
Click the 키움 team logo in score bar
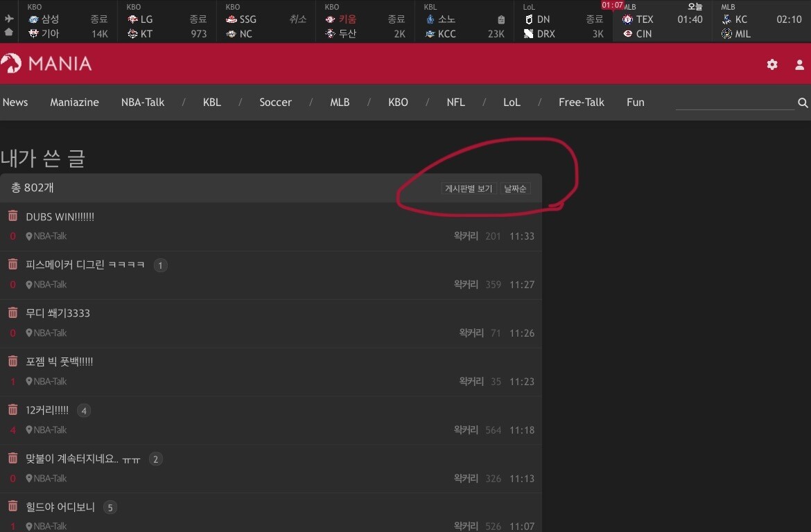pyautogui.click(x=331, y=19)
